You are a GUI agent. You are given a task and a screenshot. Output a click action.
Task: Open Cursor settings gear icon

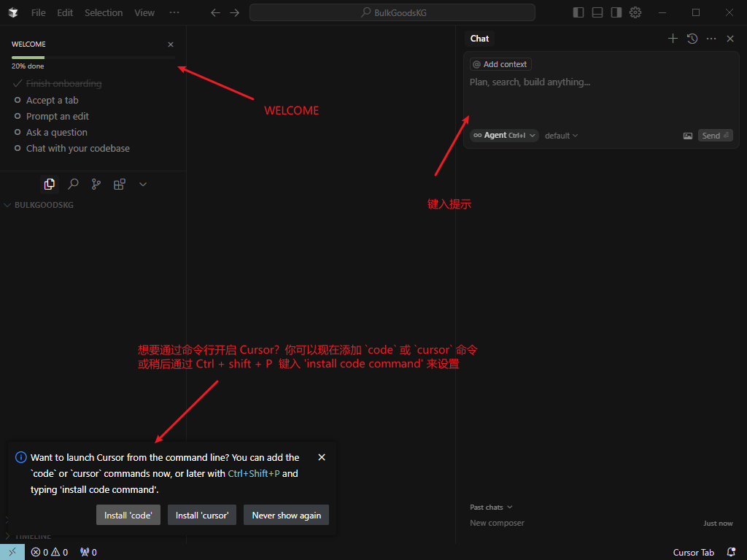(x=635, y=12)
